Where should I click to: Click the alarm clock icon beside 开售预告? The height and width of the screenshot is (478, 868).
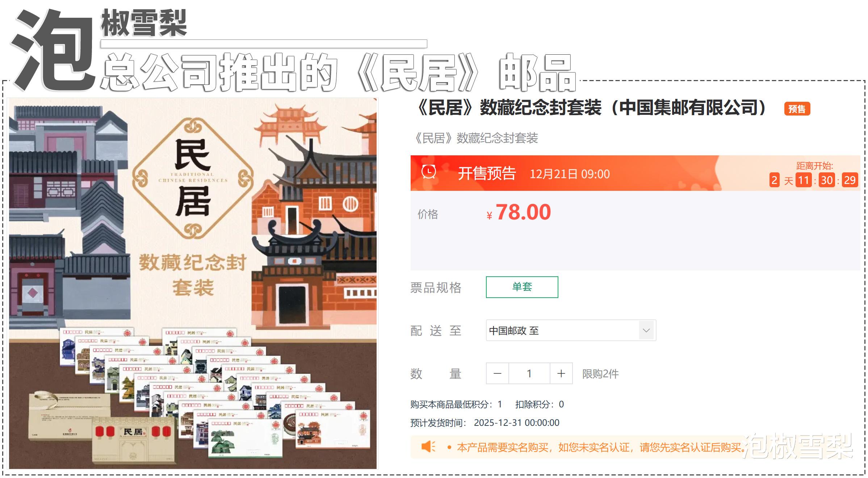(x=429, y=172)
